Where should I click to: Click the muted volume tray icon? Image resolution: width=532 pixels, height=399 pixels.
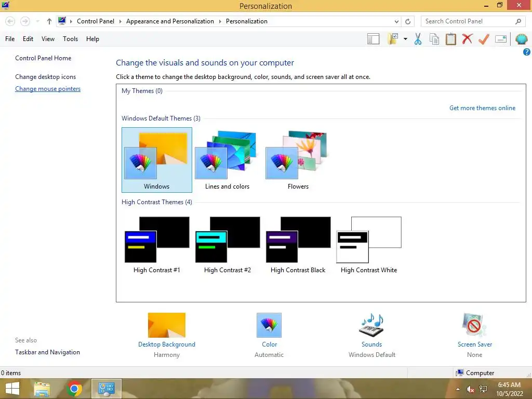pos(470,389)
